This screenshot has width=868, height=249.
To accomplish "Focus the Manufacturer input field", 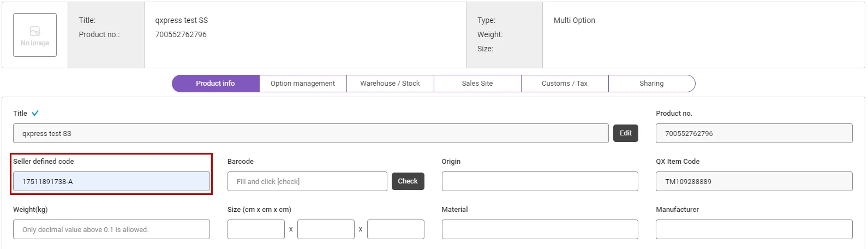I will (754, 229).
